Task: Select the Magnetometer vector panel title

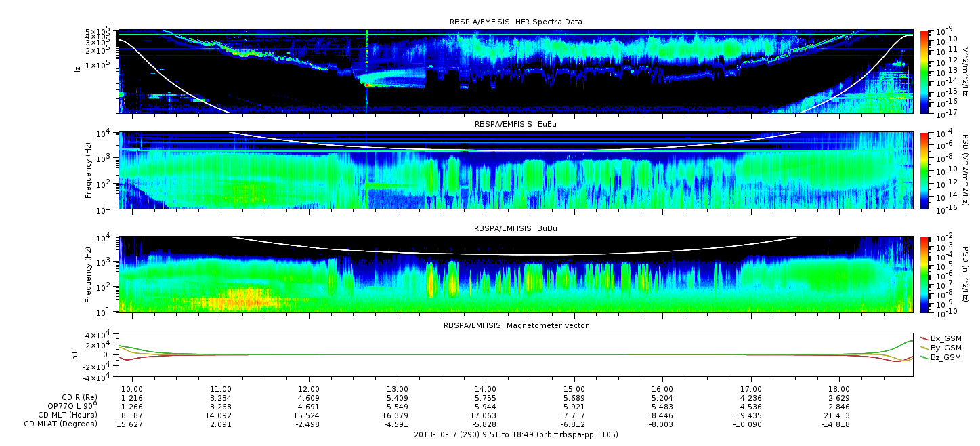Action: (x=515, y=326)
